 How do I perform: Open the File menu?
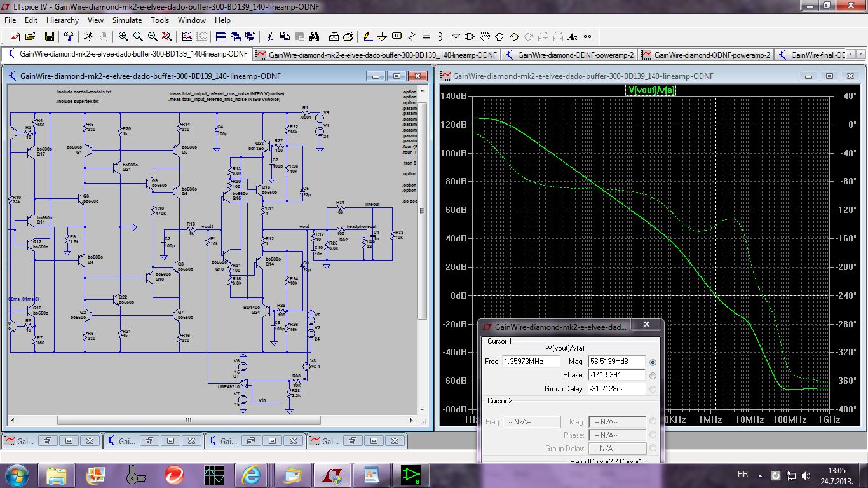point(10,20)
